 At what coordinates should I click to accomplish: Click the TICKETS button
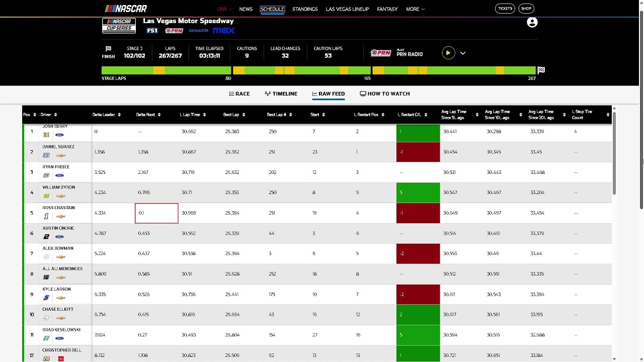pyautogui.click(x=505, y=9)
